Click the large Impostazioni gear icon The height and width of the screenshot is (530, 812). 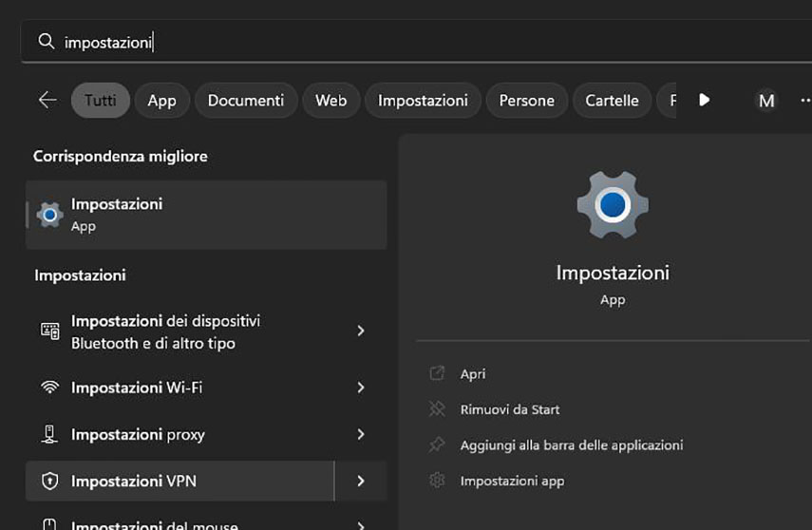coord(613,203)
